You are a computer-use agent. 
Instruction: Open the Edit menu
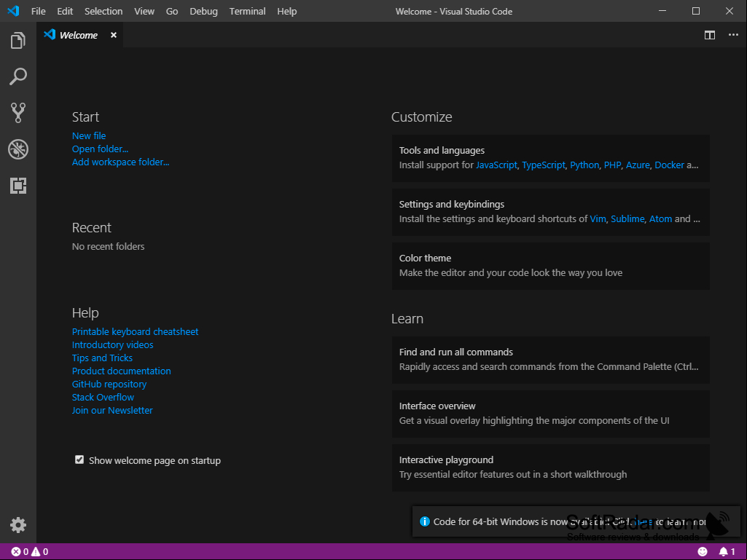click(x=65, y=11)
